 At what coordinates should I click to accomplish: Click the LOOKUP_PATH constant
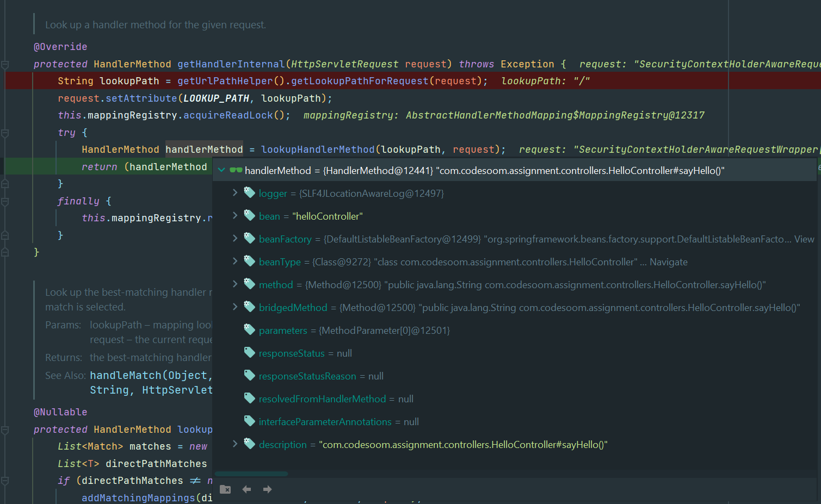tap(216, 98)
